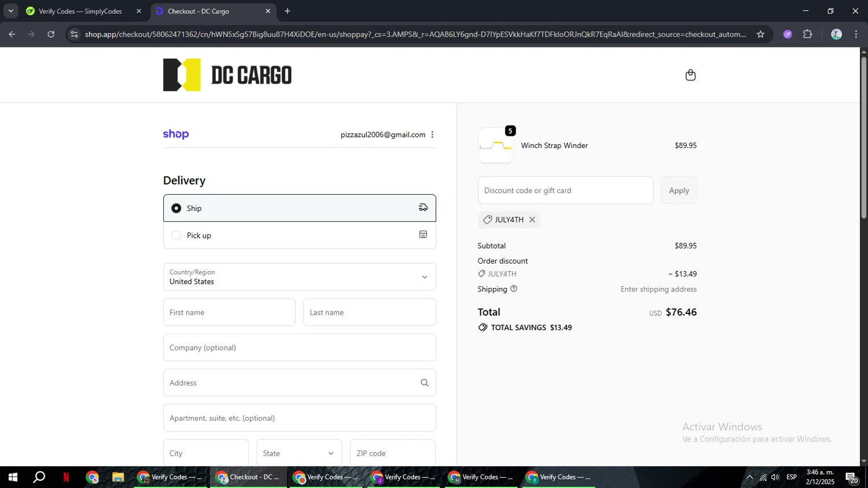Expand the State dropdown
868x488 pixels.
pyautogui.click(x=299, y=453)
